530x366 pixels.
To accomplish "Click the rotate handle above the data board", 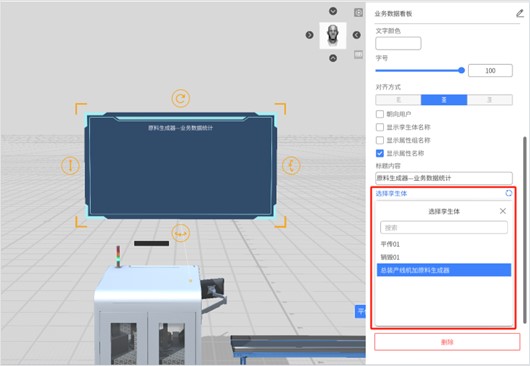I will tap(180, 99).
